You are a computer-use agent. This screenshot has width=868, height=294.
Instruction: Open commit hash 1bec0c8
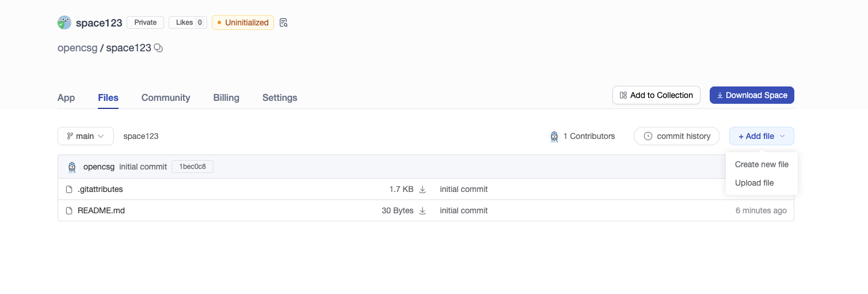192,167
